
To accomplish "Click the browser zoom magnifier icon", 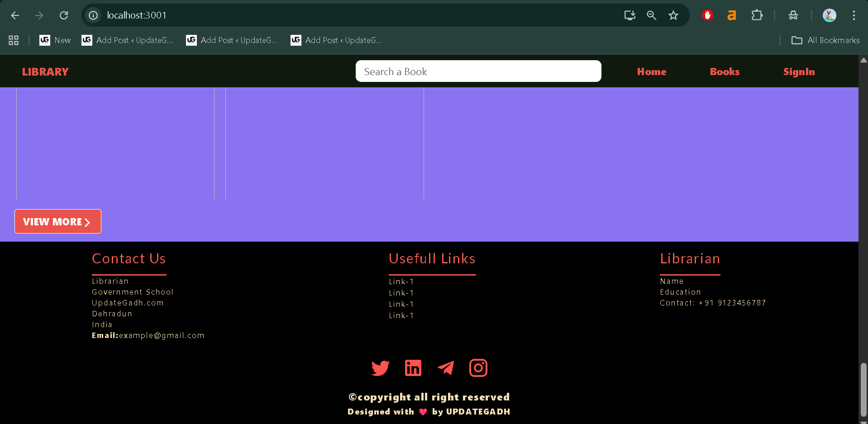I will click(651, 15).
